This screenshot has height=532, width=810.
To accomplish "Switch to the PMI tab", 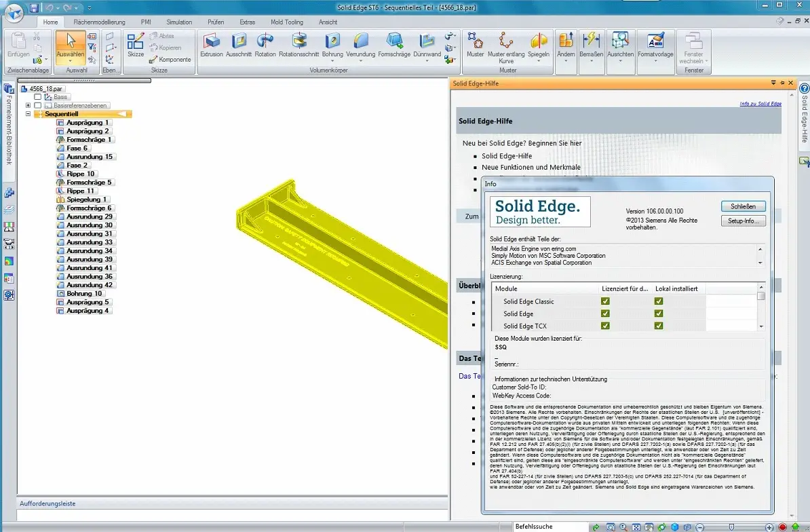I will coord(146,22).
